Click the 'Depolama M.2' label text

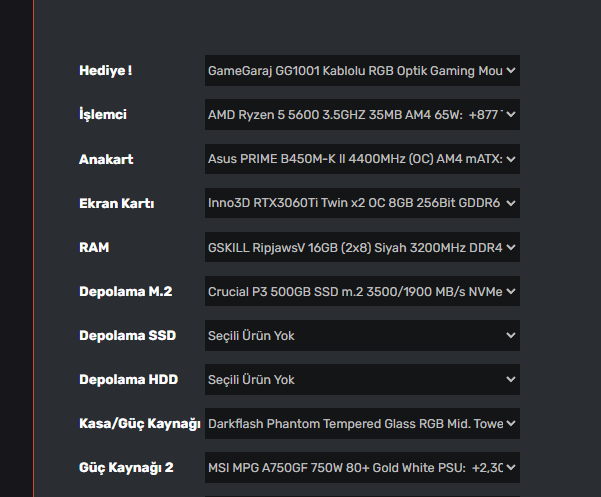(126, 292)
